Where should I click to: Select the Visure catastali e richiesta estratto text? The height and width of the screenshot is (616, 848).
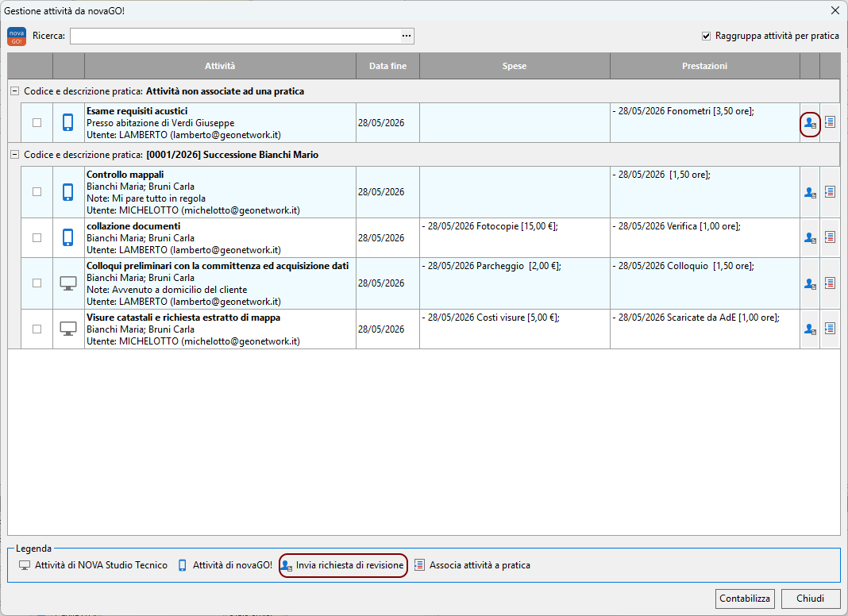pyautogui.click(x=183, y=318)
